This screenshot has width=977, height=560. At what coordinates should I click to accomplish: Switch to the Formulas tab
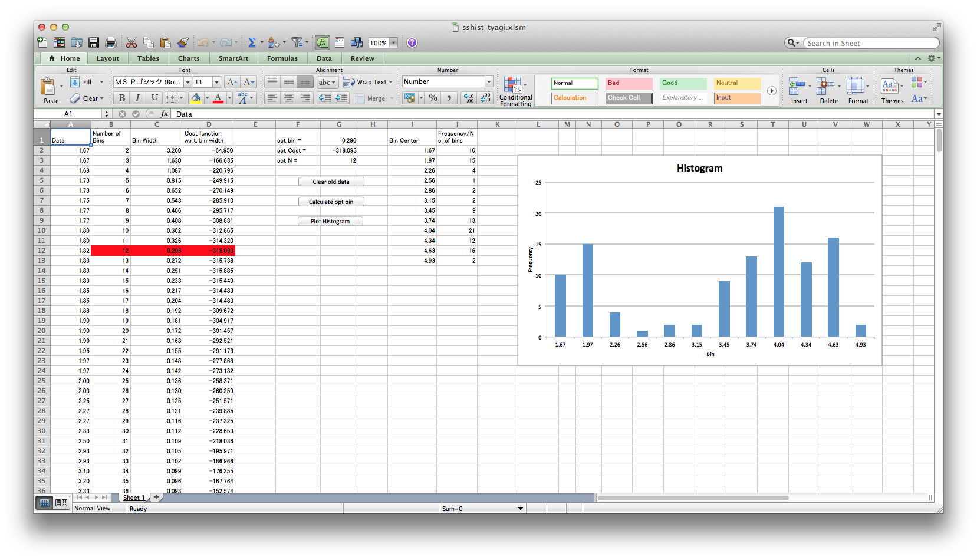[282, 58]
